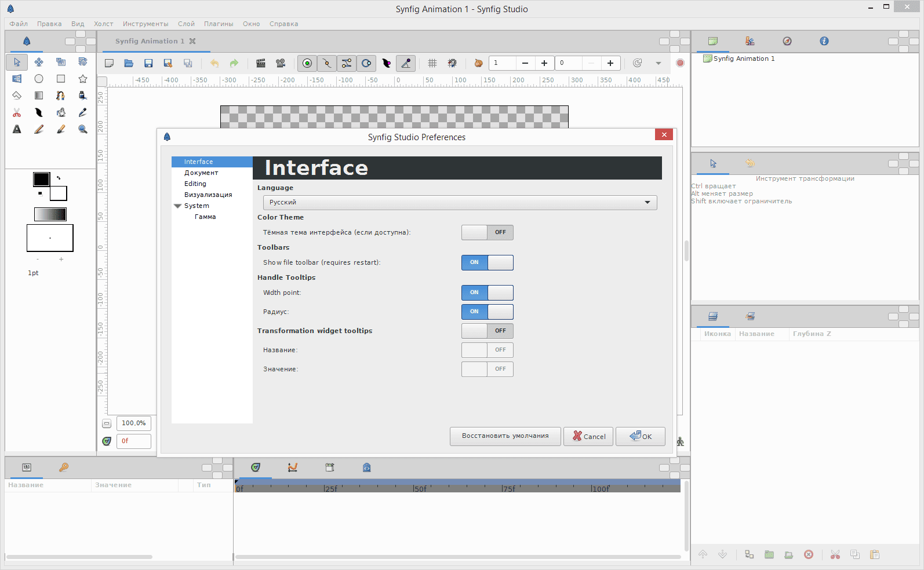The height and width of the screenshot is (570, 924).
Task: Close the Preferences dialog with red X
Action: (x=664, y=134)
